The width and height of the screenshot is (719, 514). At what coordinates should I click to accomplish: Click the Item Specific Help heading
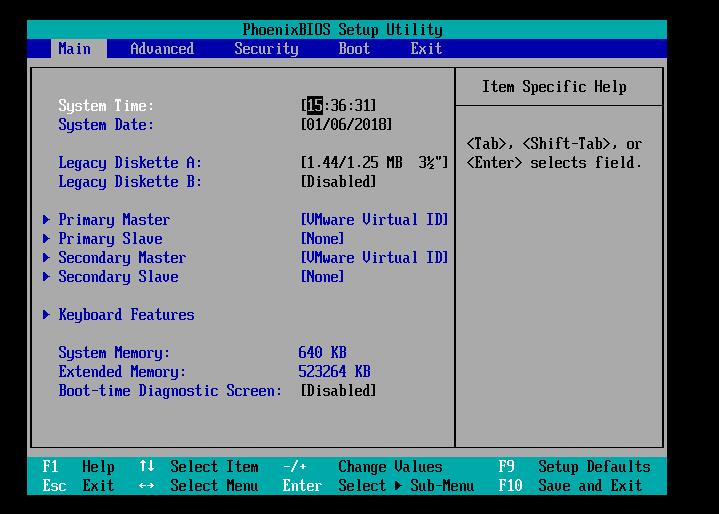tap(554, 87)
